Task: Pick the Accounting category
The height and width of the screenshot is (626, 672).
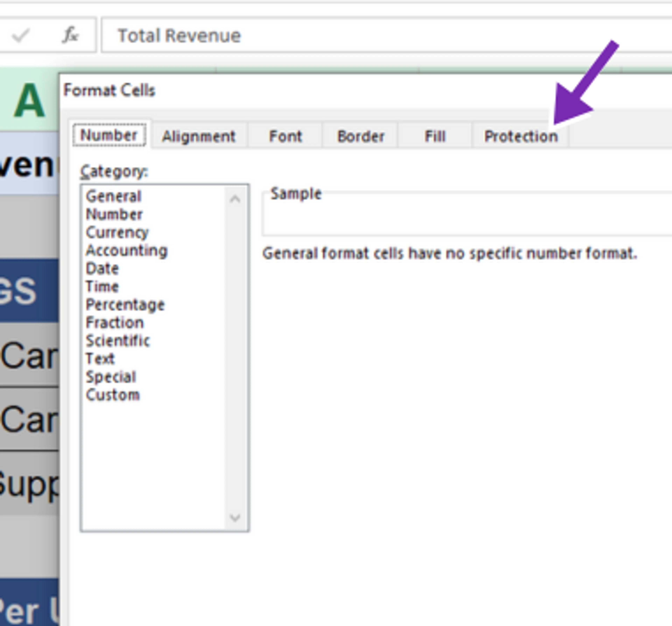Action: pyautogui.click(x=126, y=251)
